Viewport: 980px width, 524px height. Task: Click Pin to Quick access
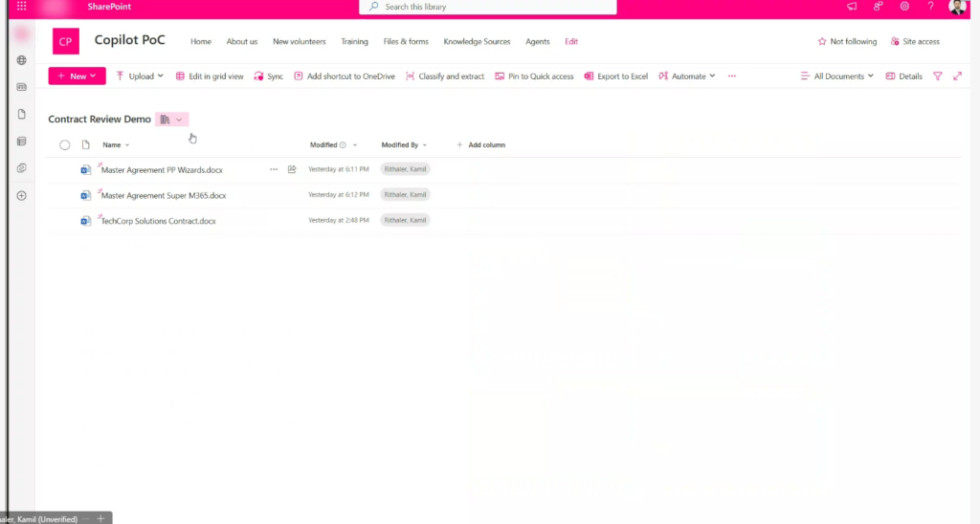(534, 76)
